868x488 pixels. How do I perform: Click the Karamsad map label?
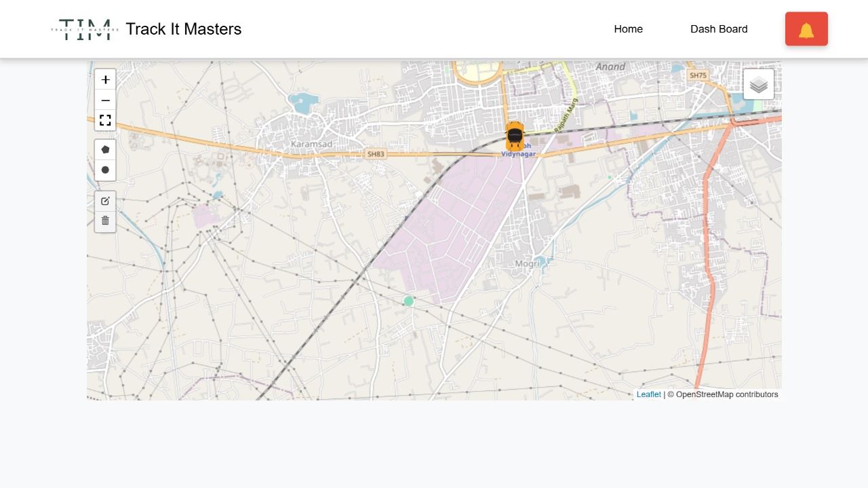311,144
